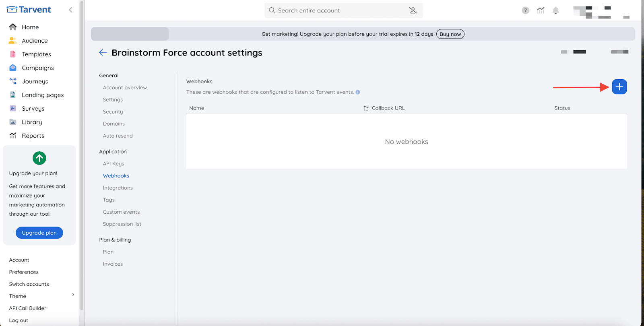The image size is (644, 326).
Task: Click the magnifier search icon
Action: coord(272,10)
